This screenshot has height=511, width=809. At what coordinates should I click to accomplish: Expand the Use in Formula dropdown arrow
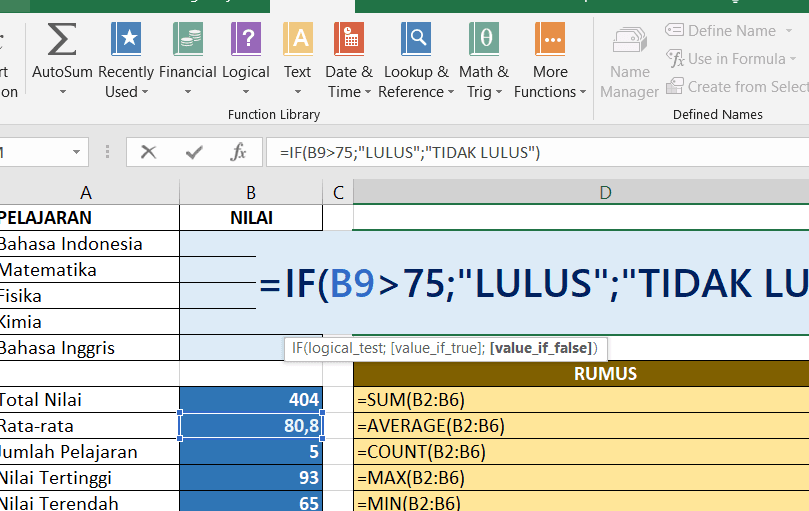tap(793, 59)
